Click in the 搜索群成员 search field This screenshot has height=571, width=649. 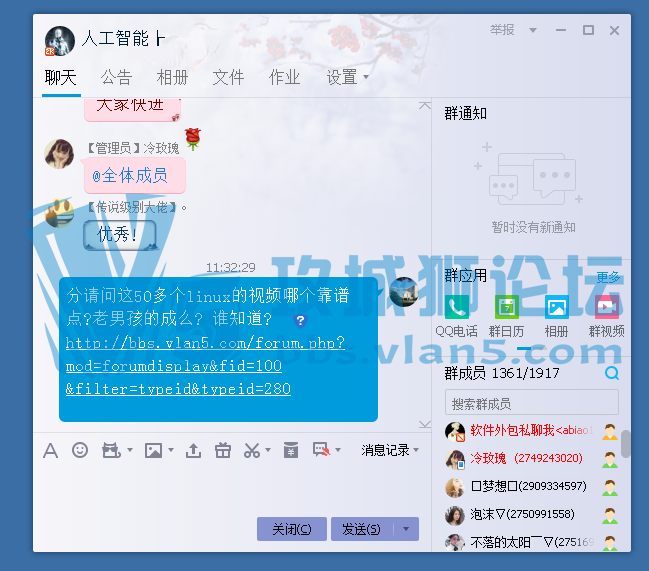[531, 403]
